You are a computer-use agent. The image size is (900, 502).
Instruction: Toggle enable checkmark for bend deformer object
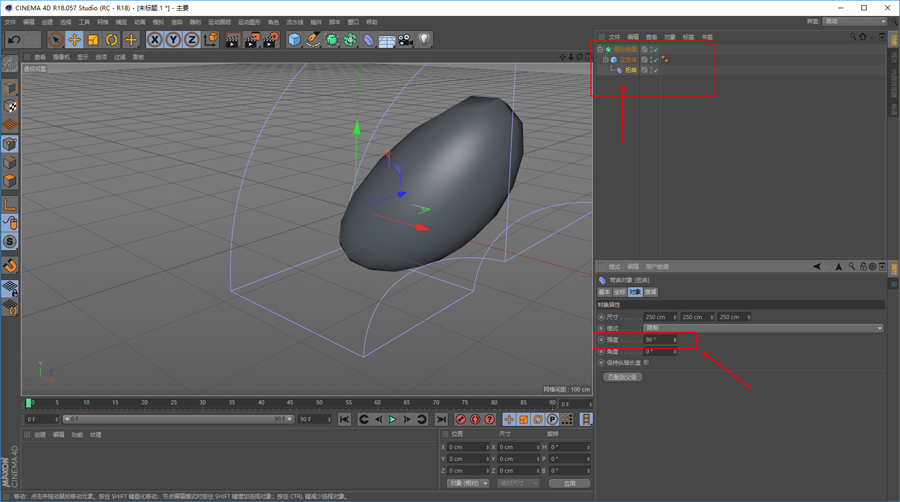pyautogui.click(x=655, y=70)
